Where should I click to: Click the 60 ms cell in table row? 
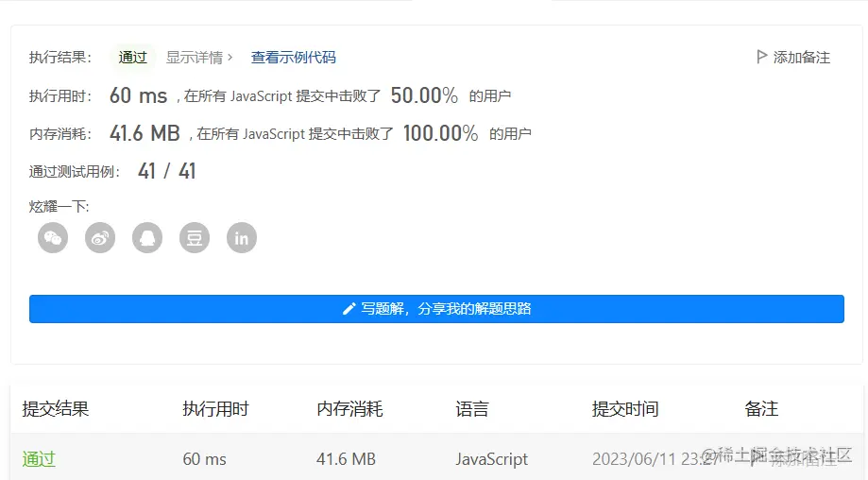(204, 459)
